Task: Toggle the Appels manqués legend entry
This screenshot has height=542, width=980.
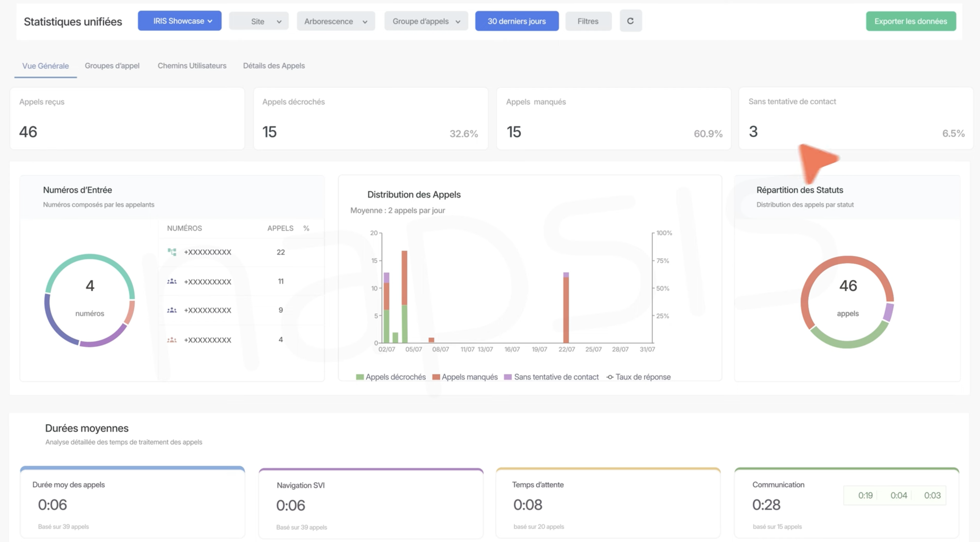Action: point(465,377)
